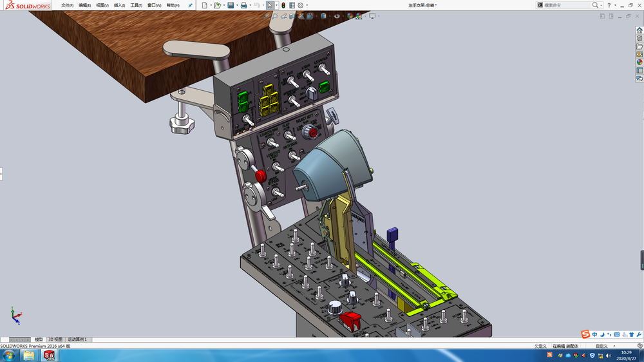Expand the Print dropdown arrow
Image resolution: width=644 pixels, height=362 pixels.
[x=250, y=5]
